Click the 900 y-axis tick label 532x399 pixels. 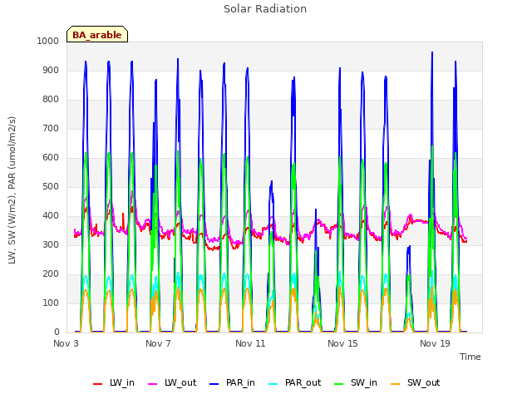pyautogui.click(x=51, y=70)
